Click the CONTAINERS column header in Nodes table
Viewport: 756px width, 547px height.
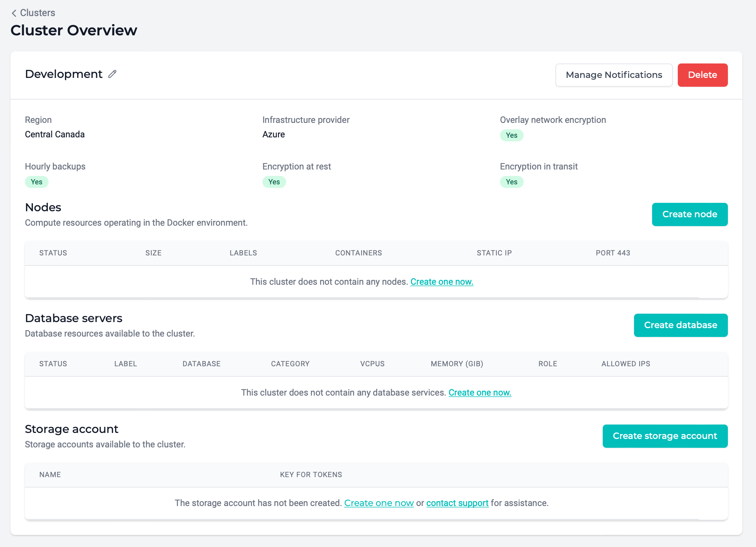click(358, 253)
